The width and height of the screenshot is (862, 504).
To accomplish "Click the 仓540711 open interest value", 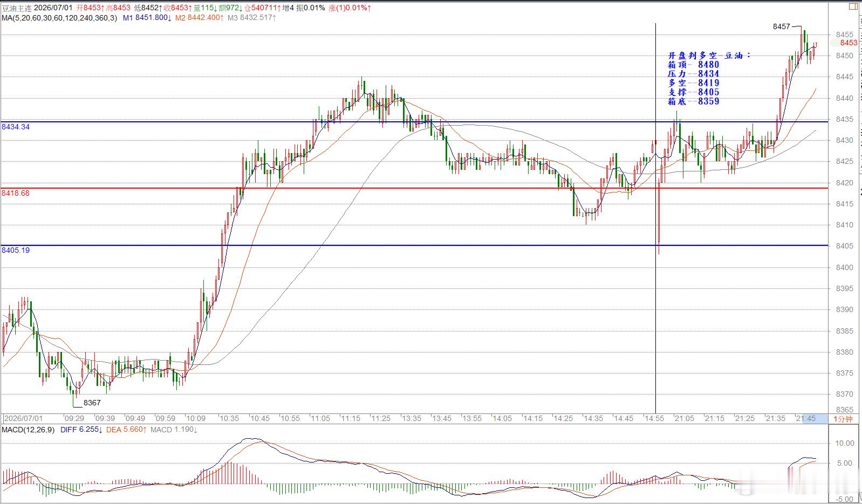I will [261, 8].
